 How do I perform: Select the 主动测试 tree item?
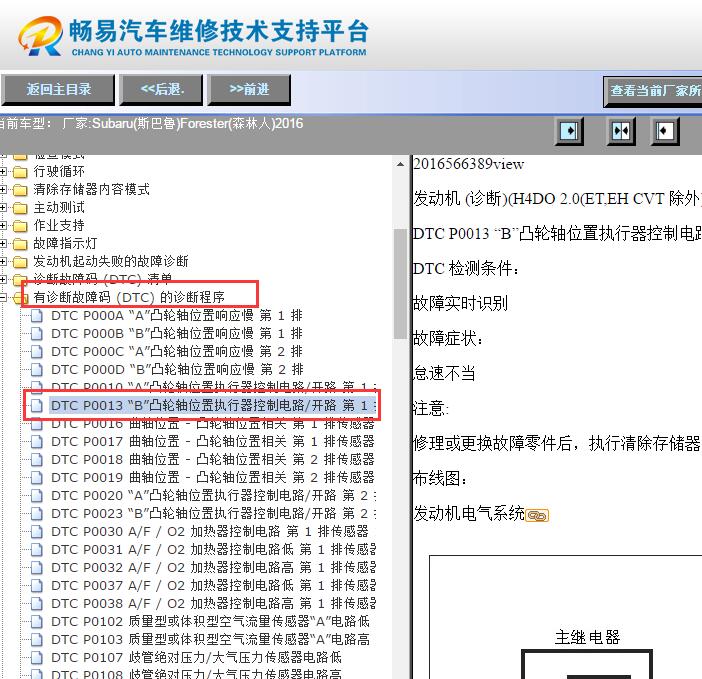59,208
